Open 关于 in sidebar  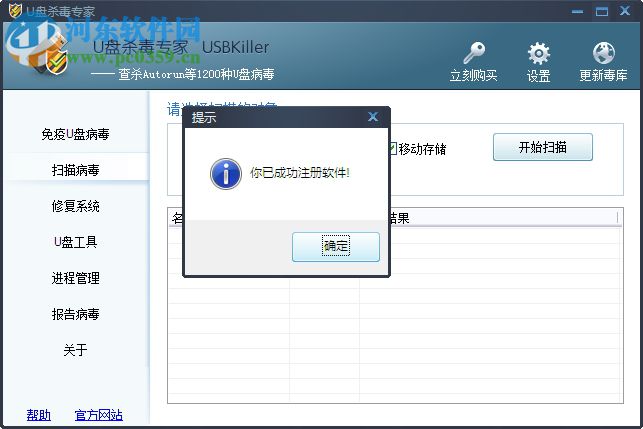click(x=75, y=350)
